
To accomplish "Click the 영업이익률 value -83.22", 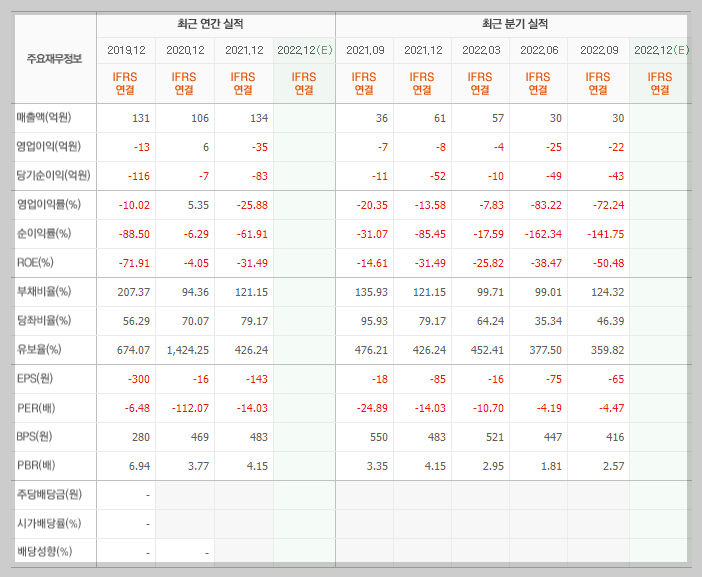I will (546, 205).
